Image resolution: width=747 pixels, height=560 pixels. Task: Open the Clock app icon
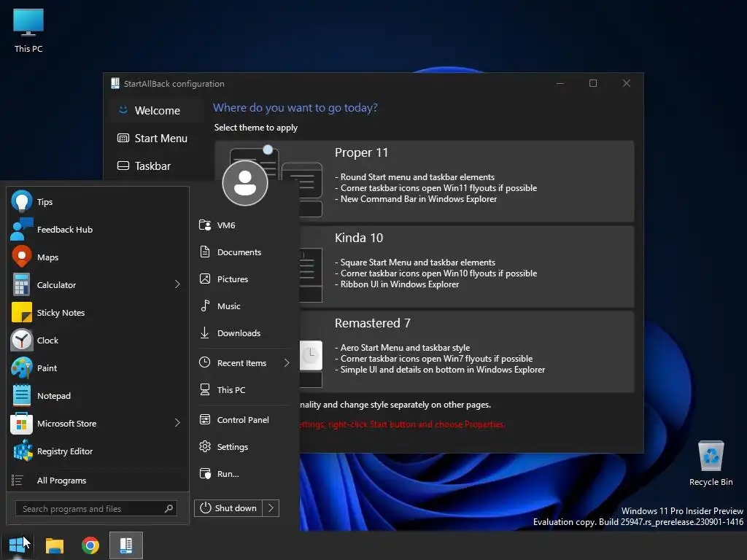coord(21,340)
